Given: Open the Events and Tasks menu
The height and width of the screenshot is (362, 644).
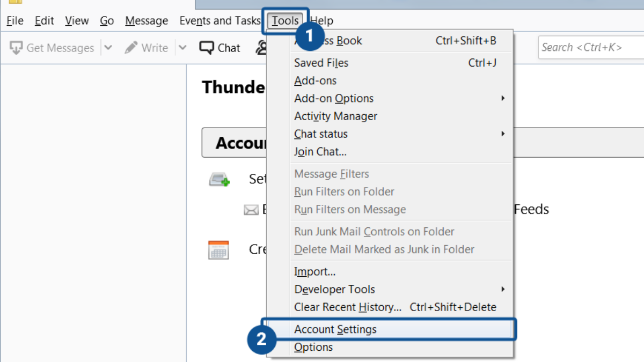Looking at the screenshot, I should pyautogui.click(x=219, y=21).
